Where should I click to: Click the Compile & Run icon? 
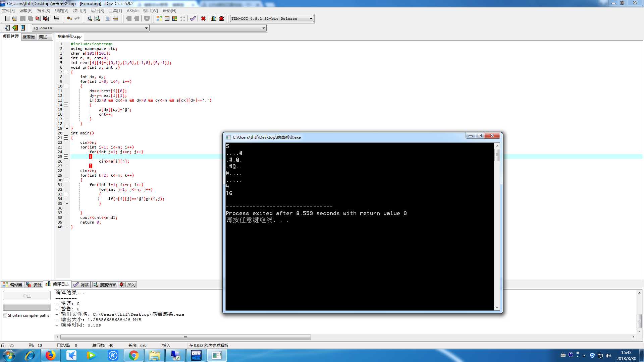click(175, 18)
